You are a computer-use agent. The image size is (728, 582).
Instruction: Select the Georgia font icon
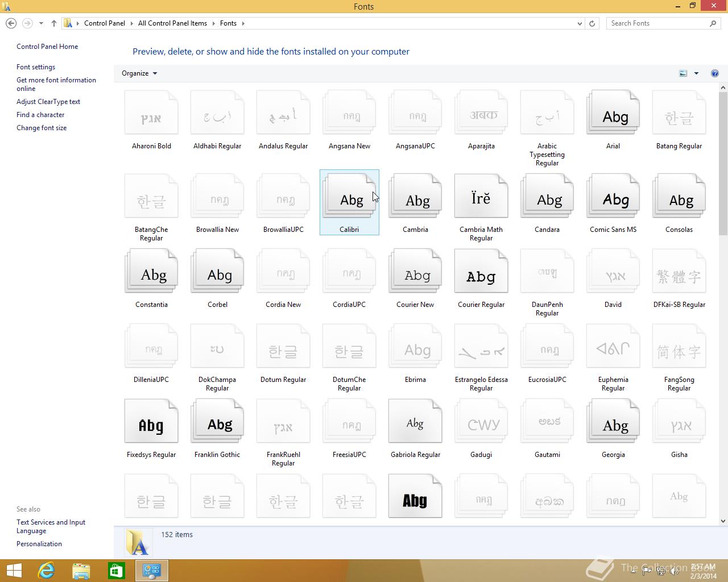[613, 422]
